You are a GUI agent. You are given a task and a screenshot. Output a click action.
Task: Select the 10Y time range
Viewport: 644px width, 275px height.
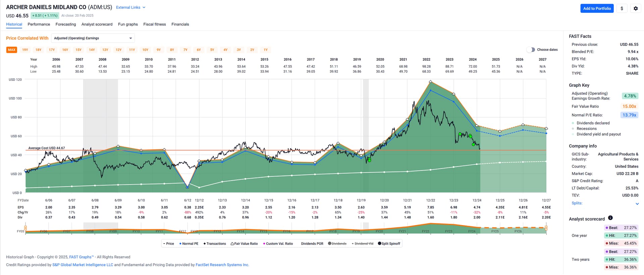(x=145, y=50)
